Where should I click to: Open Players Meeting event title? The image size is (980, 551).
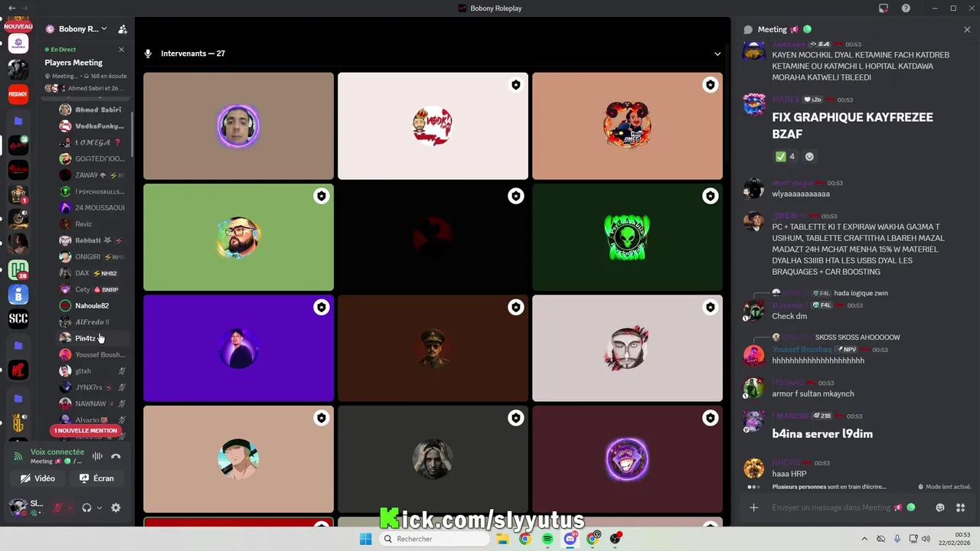click(73, 63)
